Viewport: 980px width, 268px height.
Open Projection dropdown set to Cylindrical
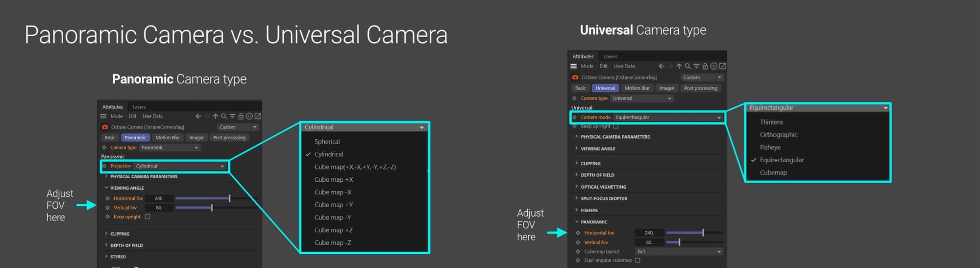[180, 166]
